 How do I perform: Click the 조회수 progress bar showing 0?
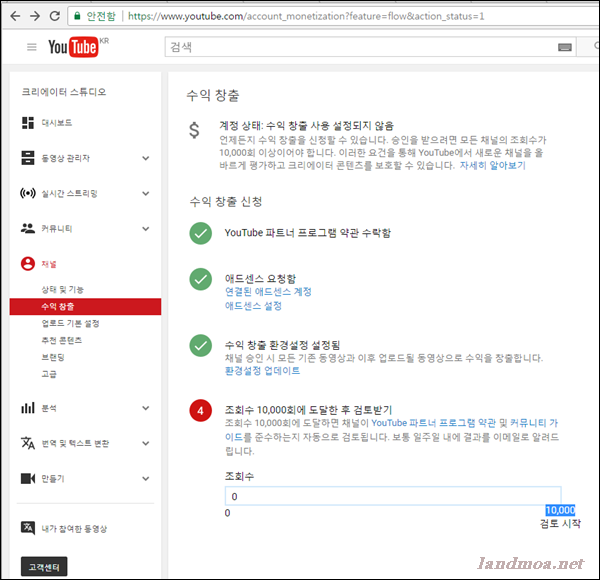click(393, 496)
